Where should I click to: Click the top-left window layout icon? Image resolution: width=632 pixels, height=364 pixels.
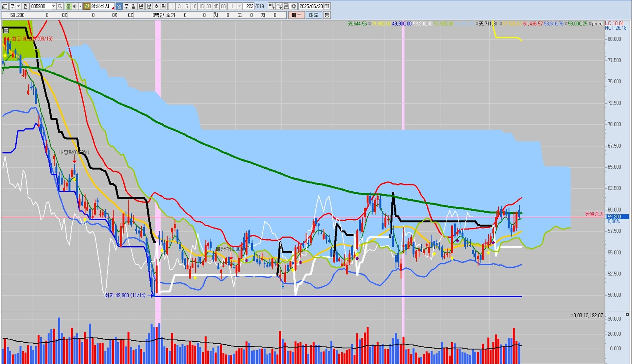(5, 6)
